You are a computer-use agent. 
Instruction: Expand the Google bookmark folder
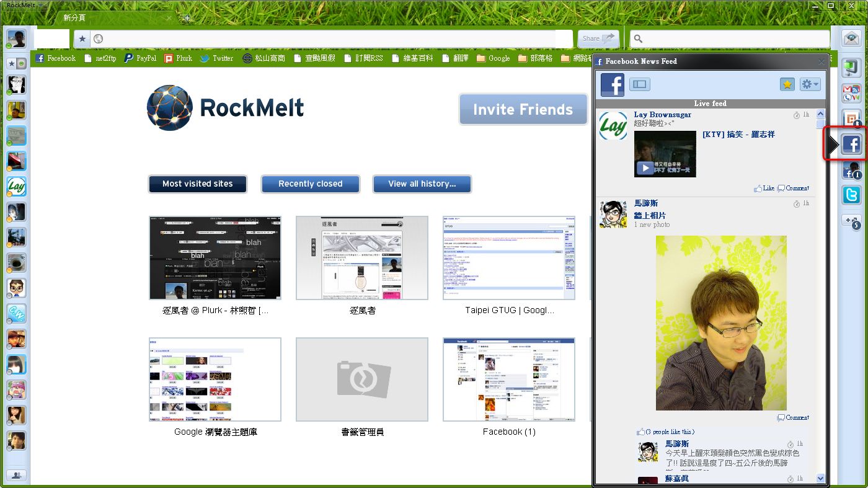[x=494, y=58]
